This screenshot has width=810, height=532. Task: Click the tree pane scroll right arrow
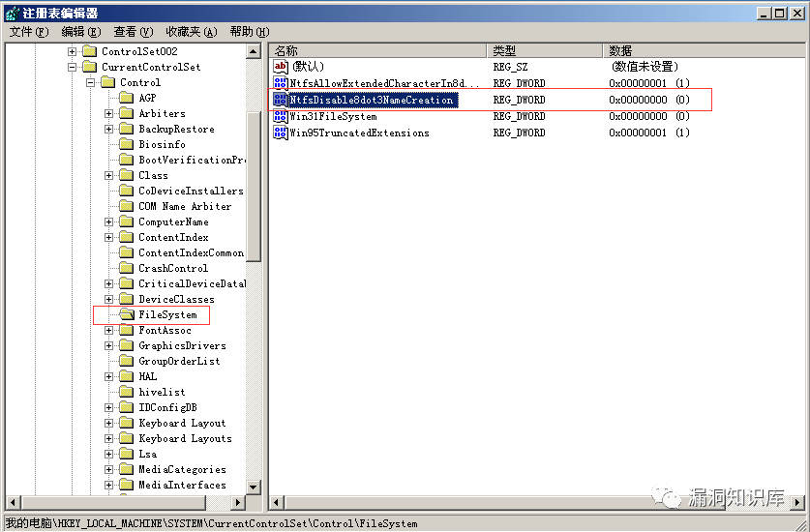[x=238, y=502]
